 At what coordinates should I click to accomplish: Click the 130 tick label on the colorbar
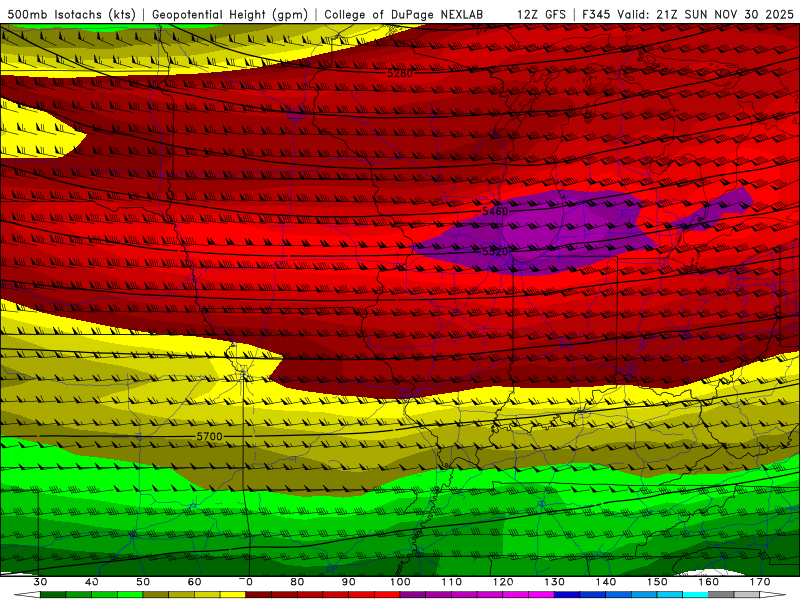coord(554,582)
